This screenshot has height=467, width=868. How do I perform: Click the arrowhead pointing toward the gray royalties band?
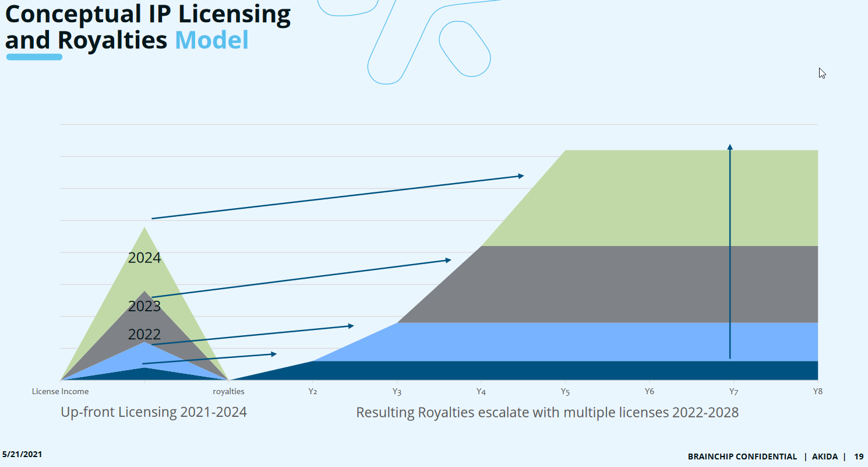pos(447,260)
